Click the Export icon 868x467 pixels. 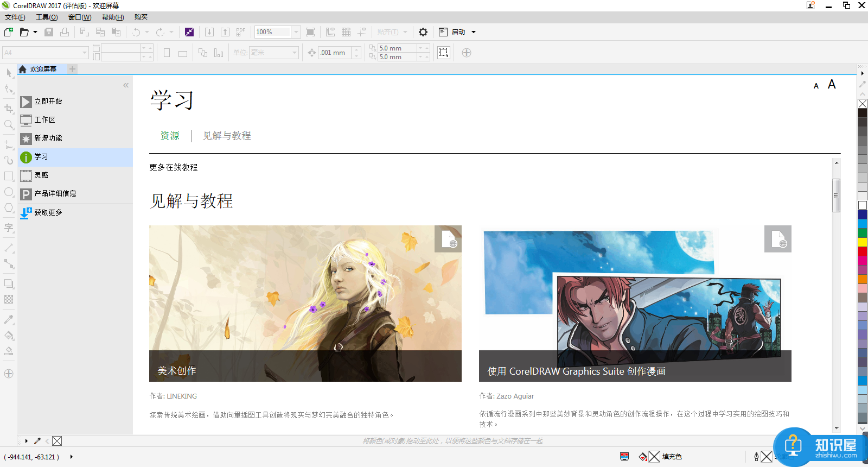[x=225, y=32]
